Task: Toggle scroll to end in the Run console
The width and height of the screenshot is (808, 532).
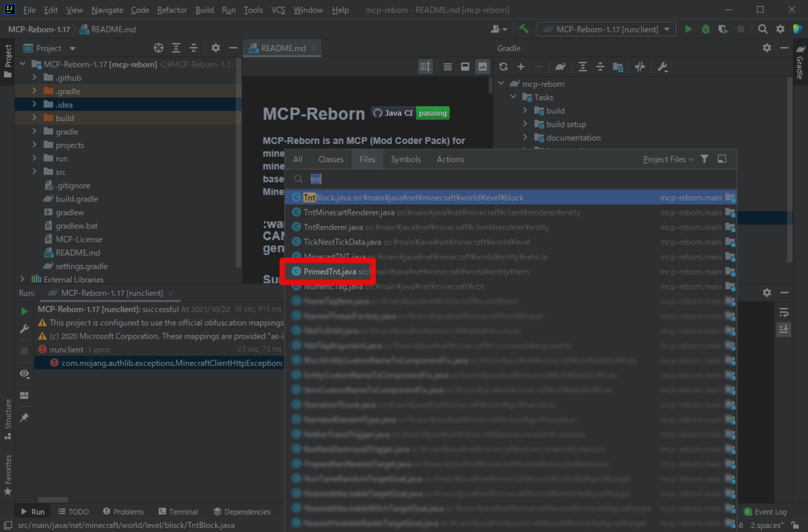Action: click(x=784, y=329)
